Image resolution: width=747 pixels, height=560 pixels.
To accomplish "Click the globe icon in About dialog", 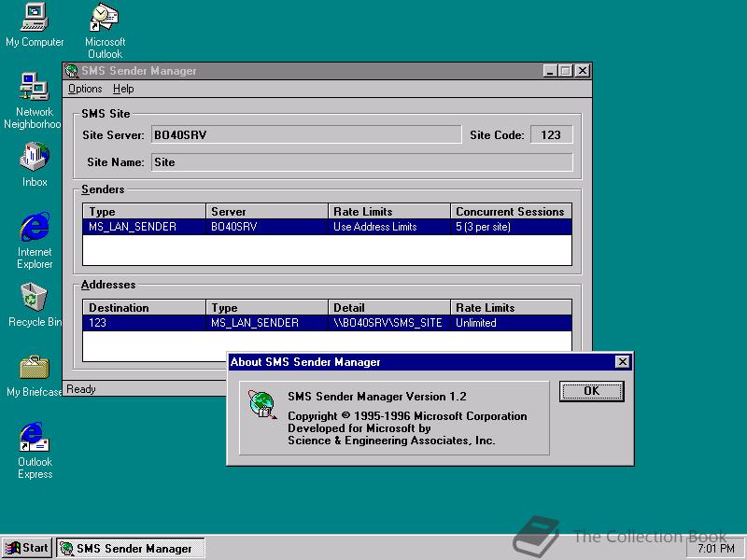I will [261, 404].
